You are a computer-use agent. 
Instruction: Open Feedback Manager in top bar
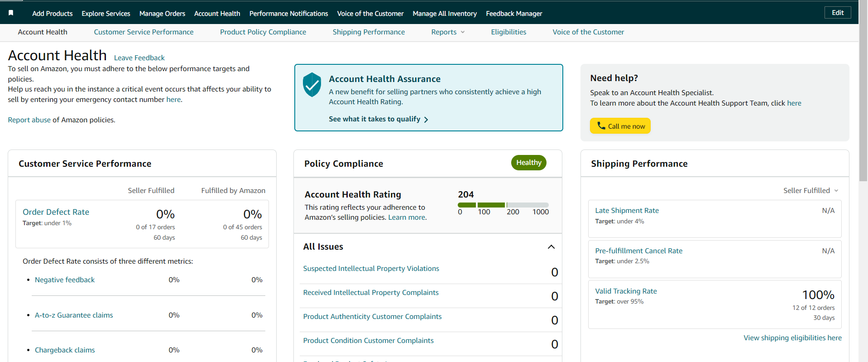coord(514,14)
